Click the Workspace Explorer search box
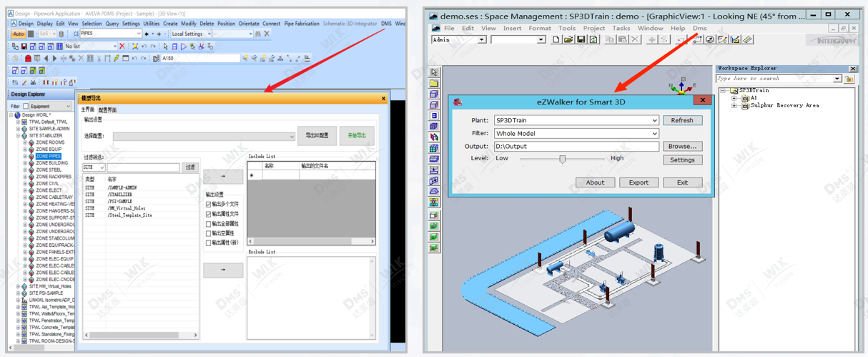 779,79
